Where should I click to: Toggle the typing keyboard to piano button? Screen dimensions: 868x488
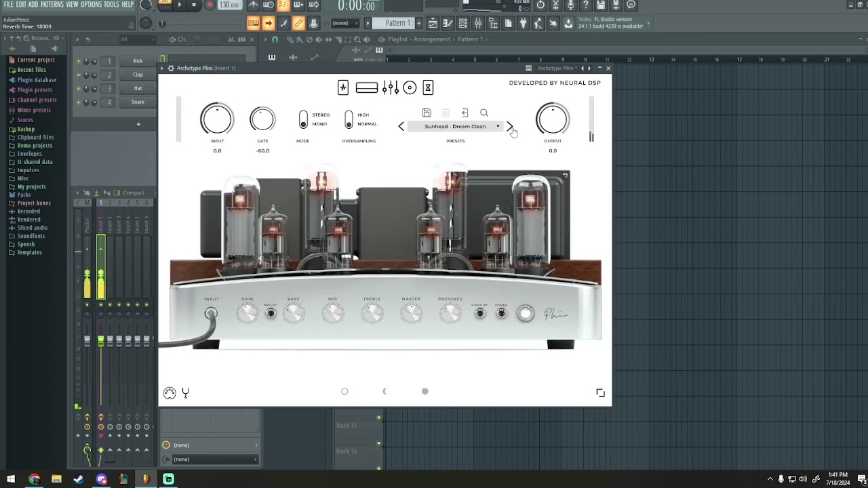(253, 23)
